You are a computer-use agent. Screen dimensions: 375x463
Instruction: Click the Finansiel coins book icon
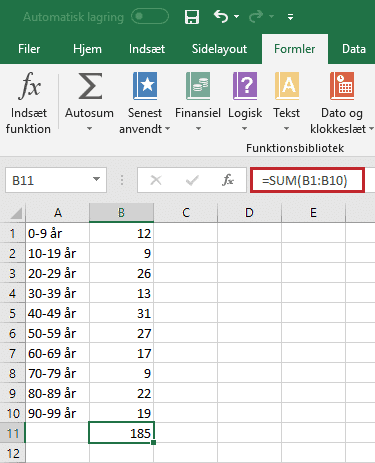click(198, 86)
